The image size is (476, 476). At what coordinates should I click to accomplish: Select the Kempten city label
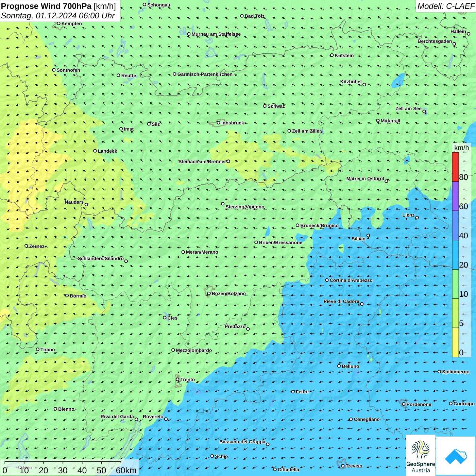71,23
